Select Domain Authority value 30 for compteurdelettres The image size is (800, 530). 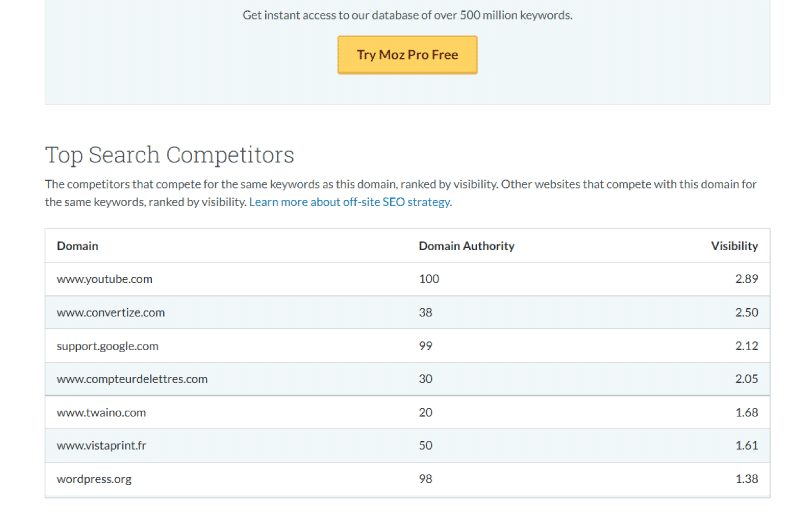[x=426, y=379]
